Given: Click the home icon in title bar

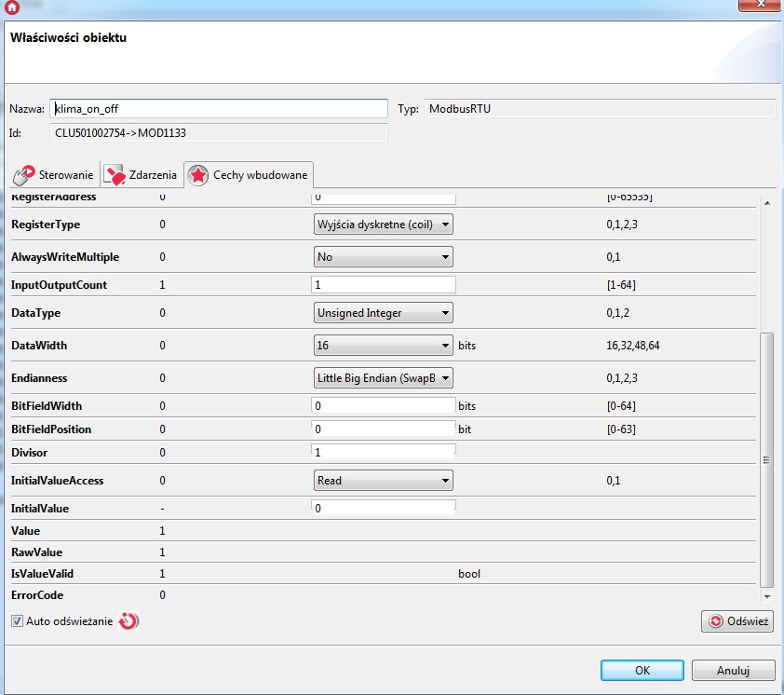Looking at the screenshot, I should 12,7.
